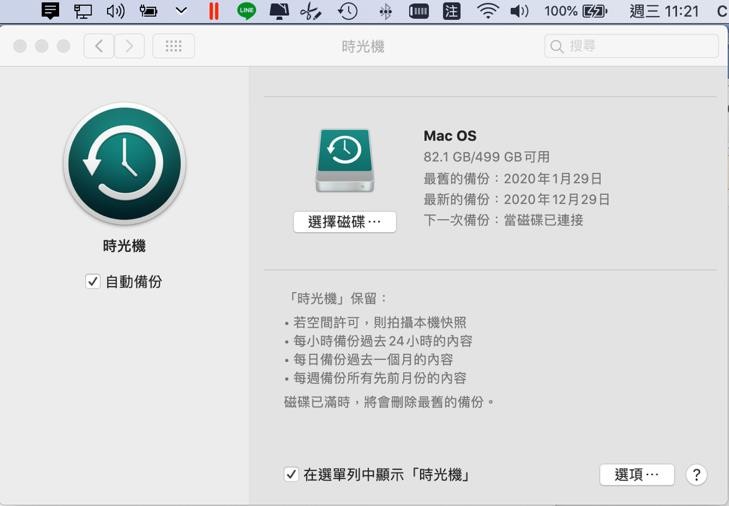This screenshot has height=506, width=729.
Task: Open the help question mark button
Action: [697, 475]
